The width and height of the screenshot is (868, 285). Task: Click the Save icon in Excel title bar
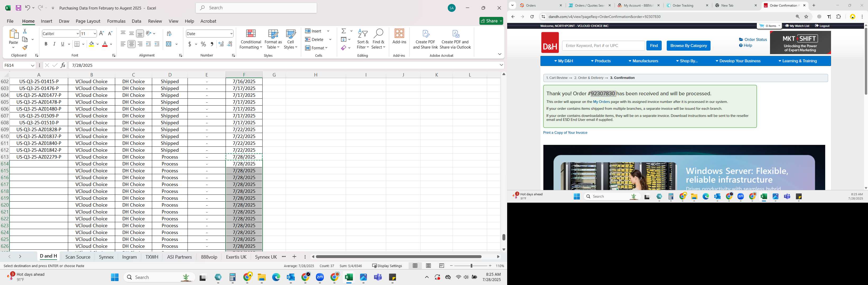coord(18,8)
